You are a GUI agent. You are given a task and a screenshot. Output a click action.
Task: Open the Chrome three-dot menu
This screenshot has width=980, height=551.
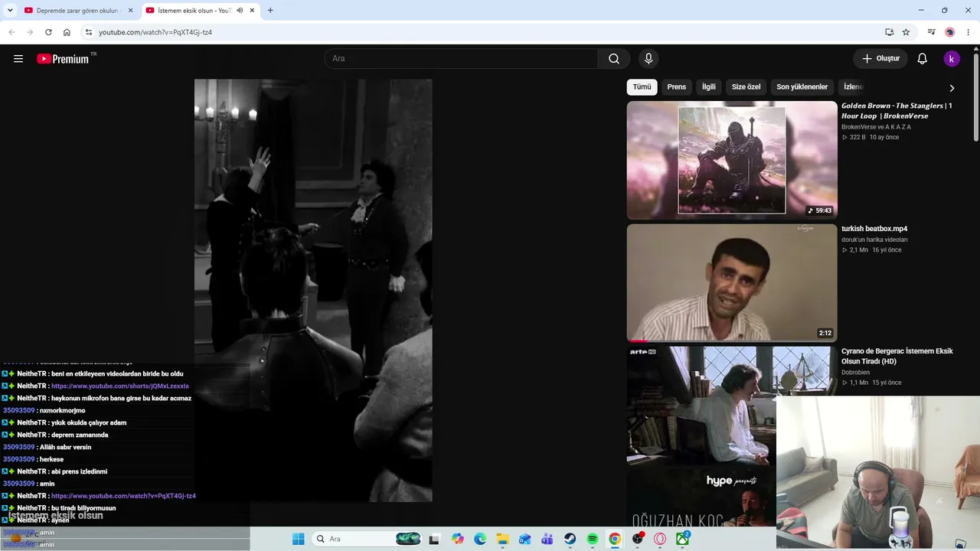(x=969, y=32)
